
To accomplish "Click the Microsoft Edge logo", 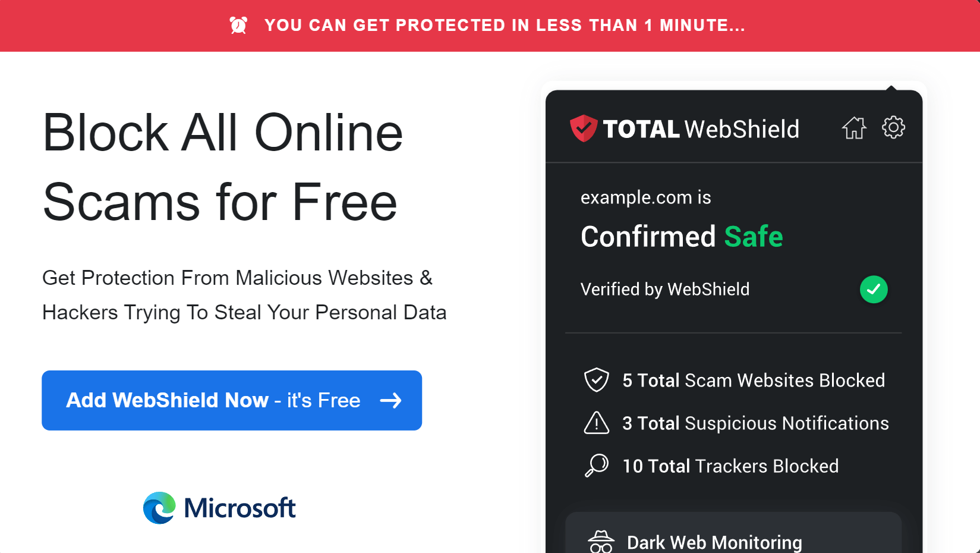I will (158, 508).
